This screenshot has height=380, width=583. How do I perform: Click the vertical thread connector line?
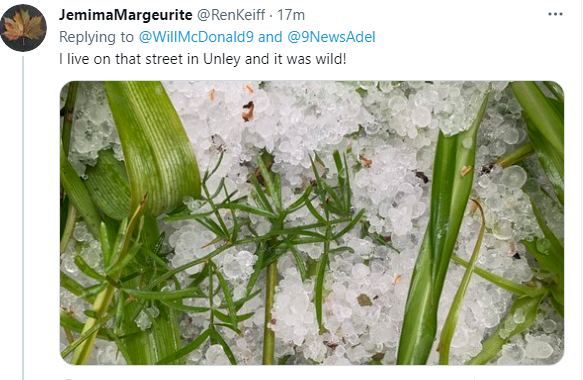point(23,218)
